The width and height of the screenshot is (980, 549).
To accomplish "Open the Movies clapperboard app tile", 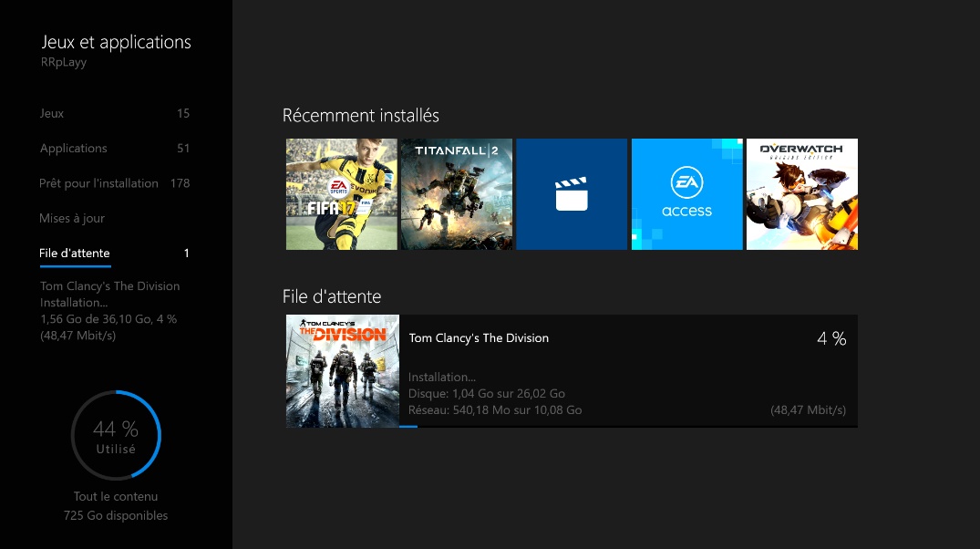I will [572, 194].
